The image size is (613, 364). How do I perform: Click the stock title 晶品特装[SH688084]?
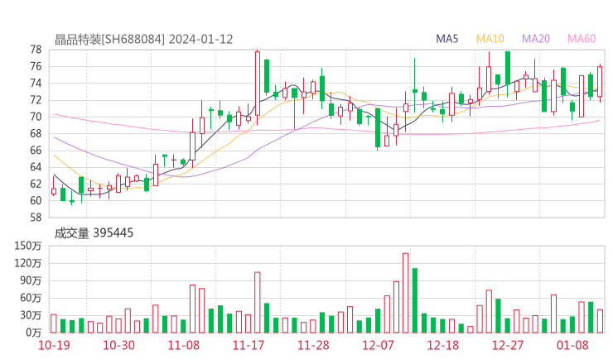[x=109, y=40]
